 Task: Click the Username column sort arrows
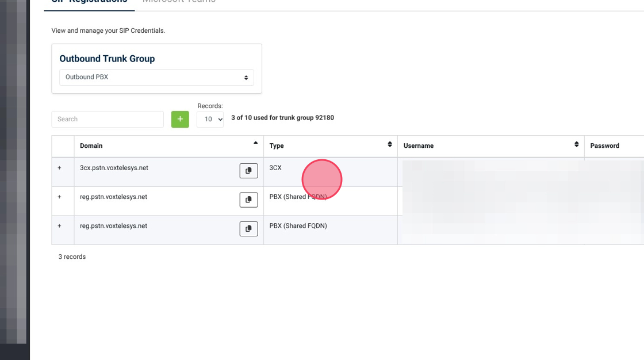[576, 144]
